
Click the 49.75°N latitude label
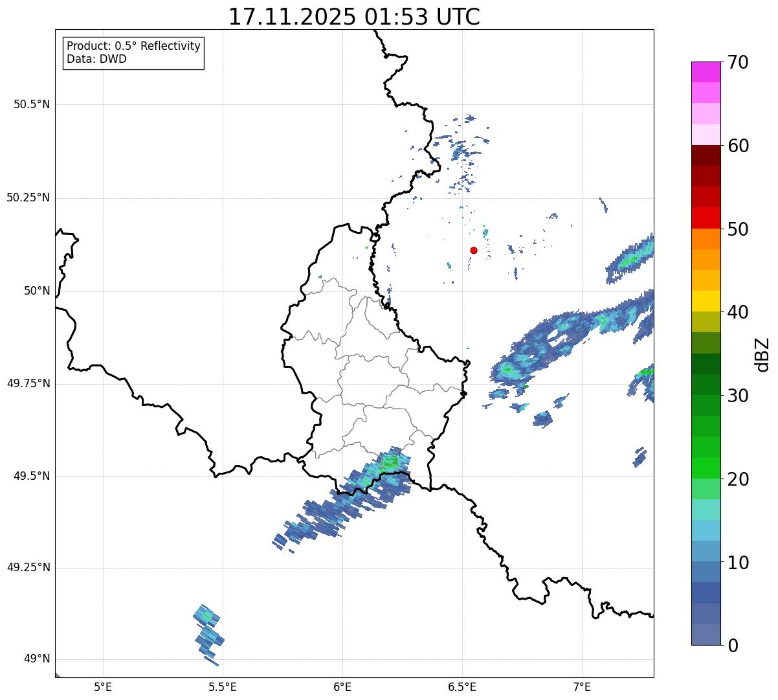28,383
